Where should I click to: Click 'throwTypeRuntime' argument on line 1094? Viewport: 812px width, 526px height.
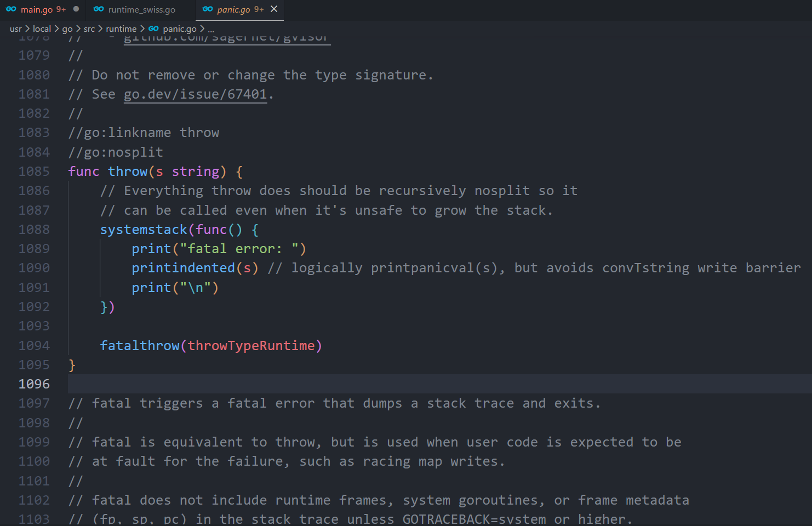(251, 346)
